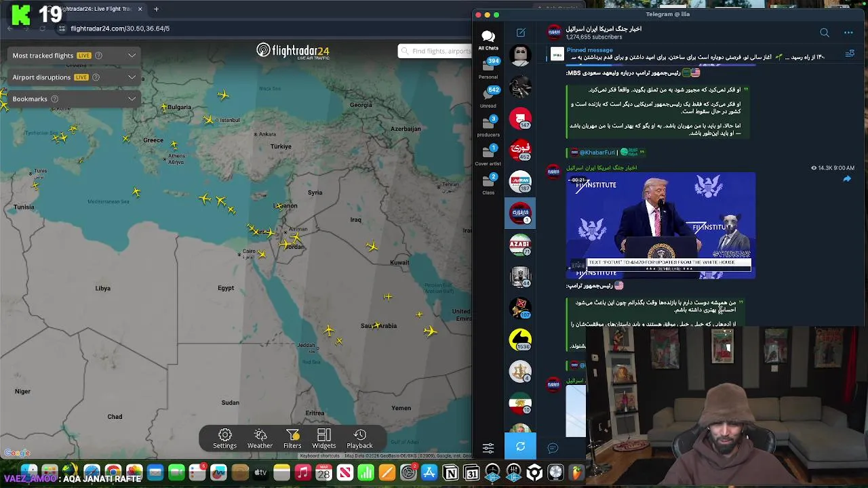868x488 pixels.
Task: Click the Flightradar24 logo
Action: 293,51
